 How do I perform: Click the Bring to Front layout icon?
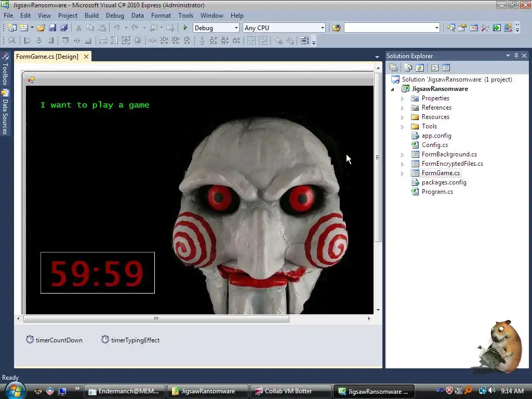(278, 41)
